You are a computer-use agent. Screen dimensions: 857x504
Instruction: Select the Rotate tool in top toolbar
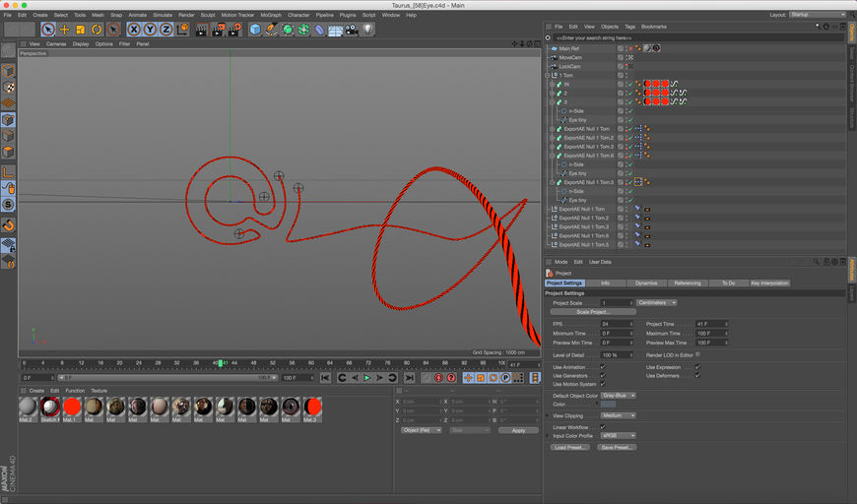point(97,30)
